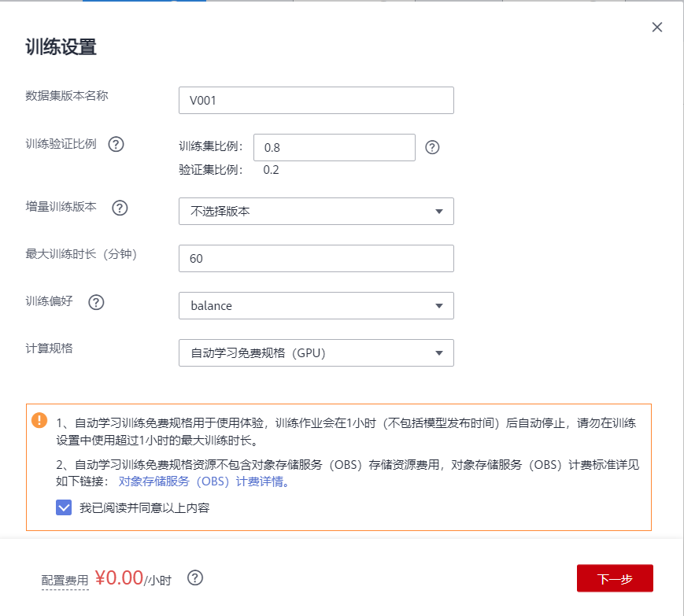Open the 对象存储服务 (OBS) 计费详情 link

[x=204, y=481]
